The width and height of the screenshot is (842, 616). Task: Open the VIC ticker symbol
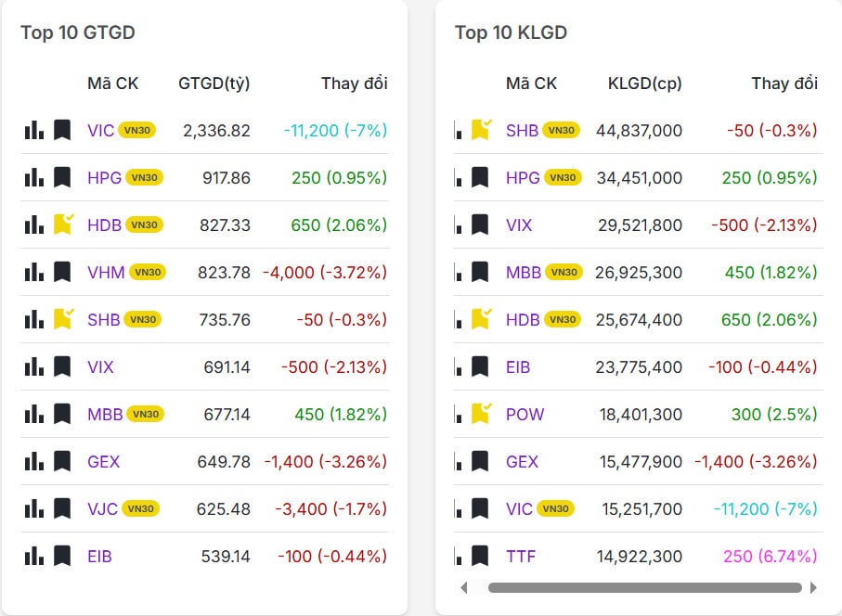point(101,131)
